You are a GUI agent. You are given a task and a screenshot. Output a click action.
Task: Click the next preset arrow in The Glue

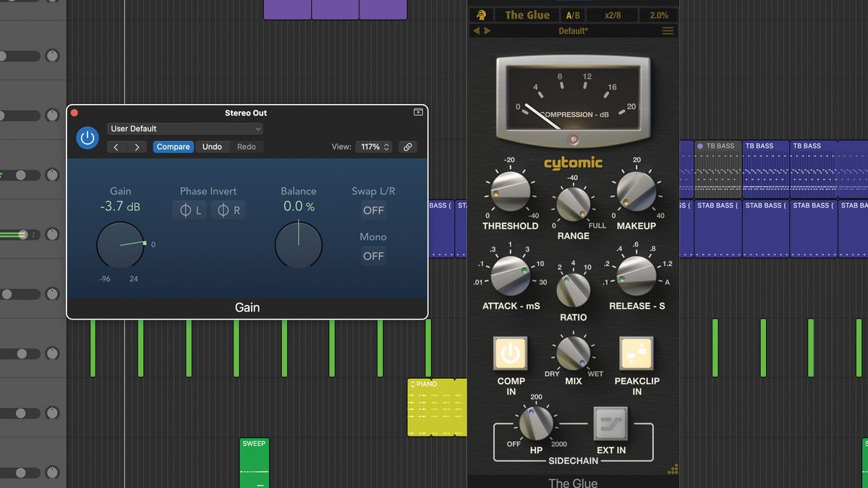coord(488,30)
